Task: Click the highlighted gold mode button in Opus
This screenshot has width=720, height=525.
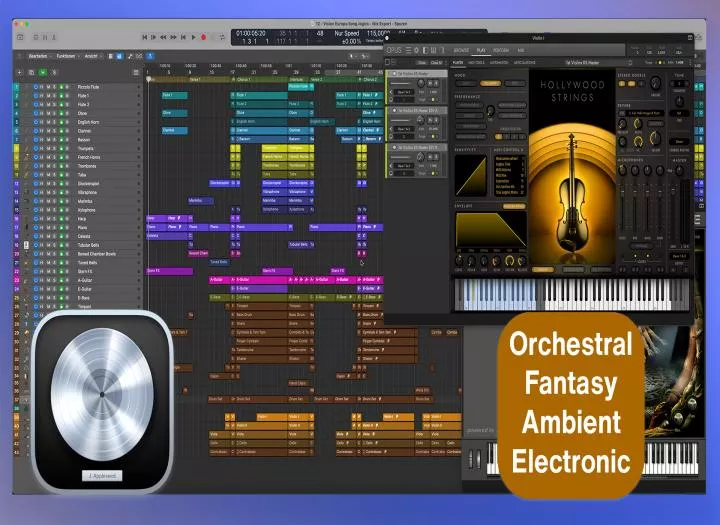Action: 490,84
